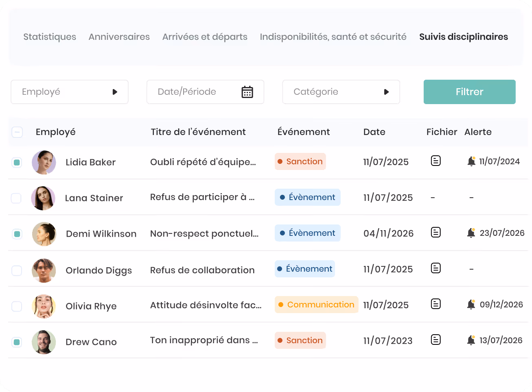Viewport: 532px width, 392px height.
Task: Click Olivia Rhye's avatar photo
Action: point(44,306)
